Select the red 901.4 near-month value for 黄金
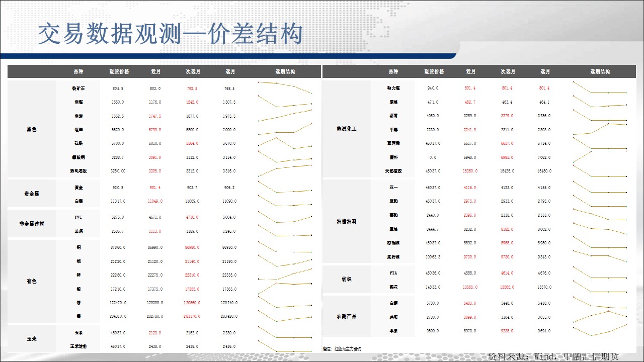Image resolution: width=644 pixels, height=362 pixels. [x=155, y=188]
